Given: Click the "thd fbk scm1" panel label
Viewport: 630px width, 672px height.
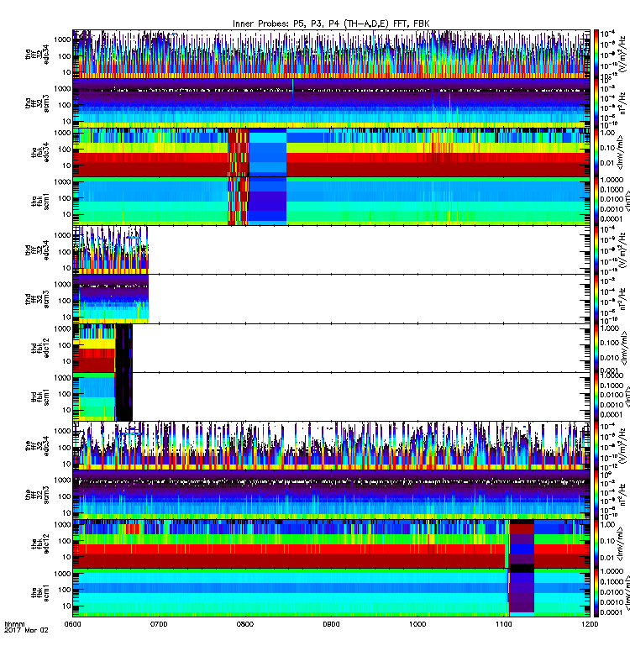Looking at the screenshot, I should (40, 396).
